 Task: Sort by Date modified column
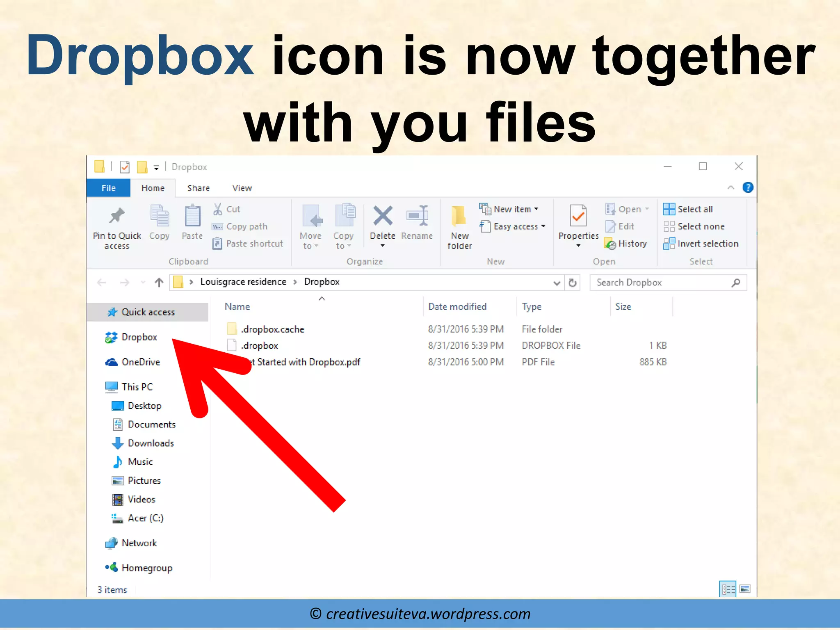tap(457, 307)
